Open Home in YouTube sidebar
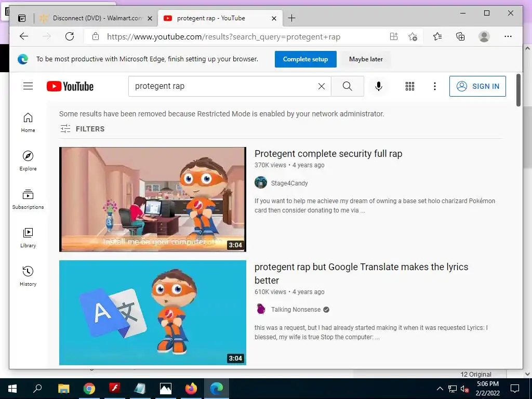532x399 pixels. (28, 123)
